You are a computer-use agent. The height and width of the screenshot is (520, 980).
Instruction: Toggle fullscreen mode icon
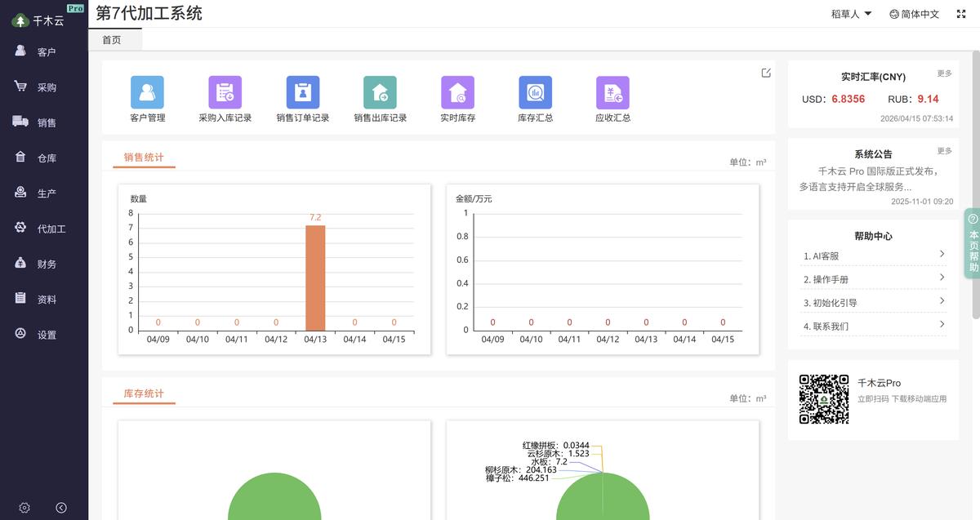[x=961, y=14]
